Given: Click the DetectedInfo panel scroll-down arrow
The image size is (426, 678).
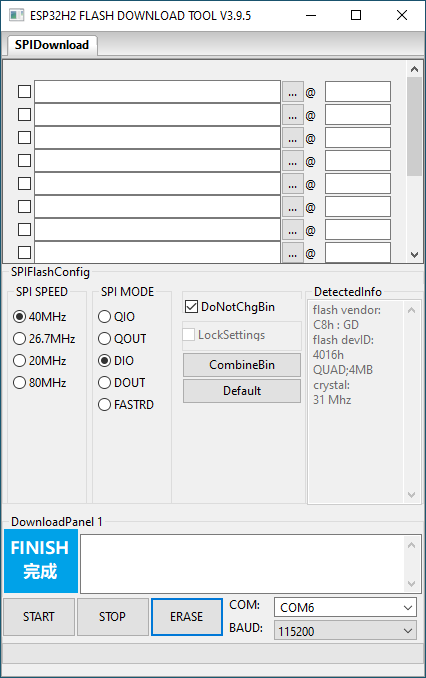Looking at the screenshot, I should [411, 494].
